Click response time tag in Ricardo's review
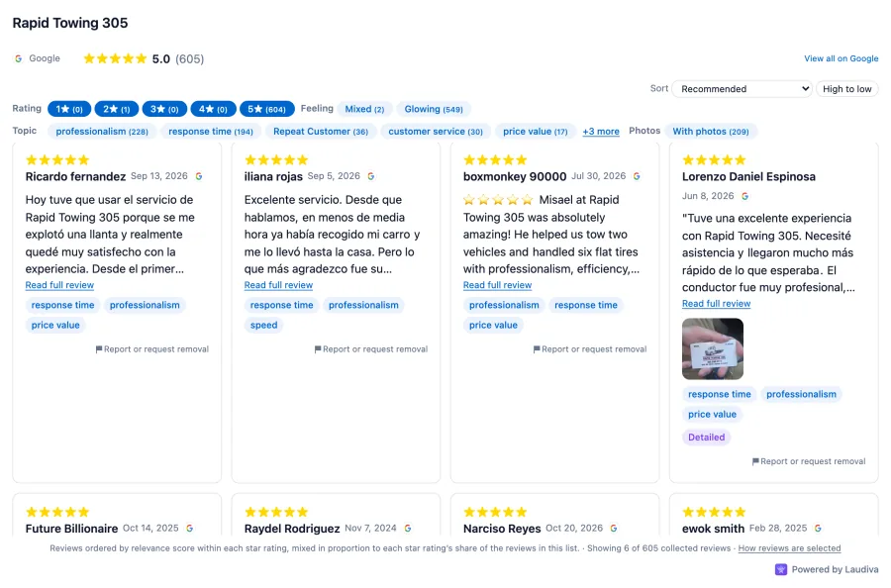This screenshot has height=588, width=891. 62,305
